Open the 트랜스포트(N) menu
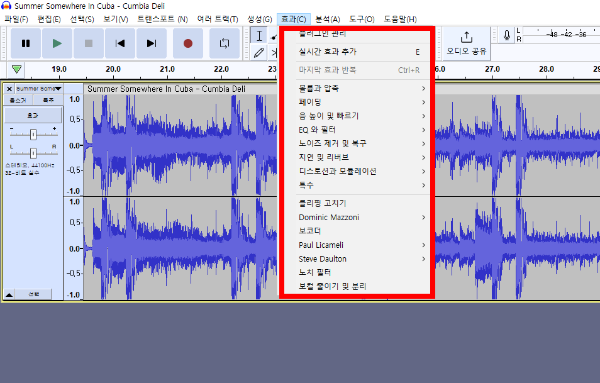This screenshot has width=600, height=383. (163, 19)
